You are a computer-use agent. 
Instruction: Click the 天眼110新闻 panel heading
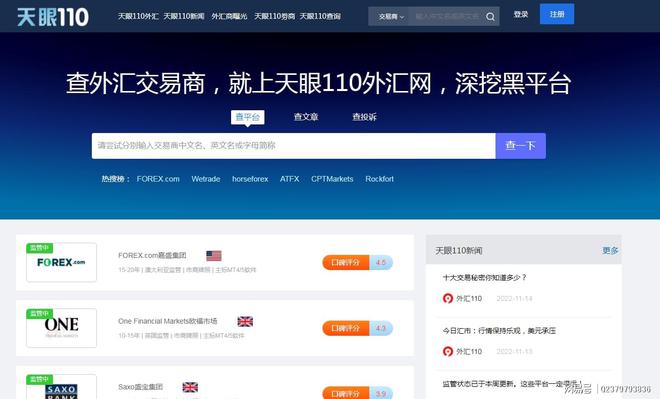(x=458, y=251)
